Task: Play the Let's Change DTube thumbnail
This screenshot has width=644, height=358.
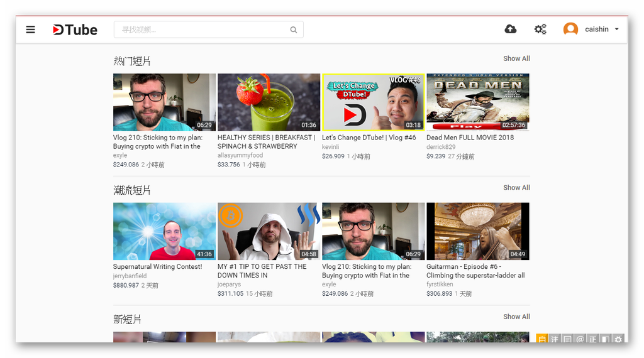Action: pos(373,102)
